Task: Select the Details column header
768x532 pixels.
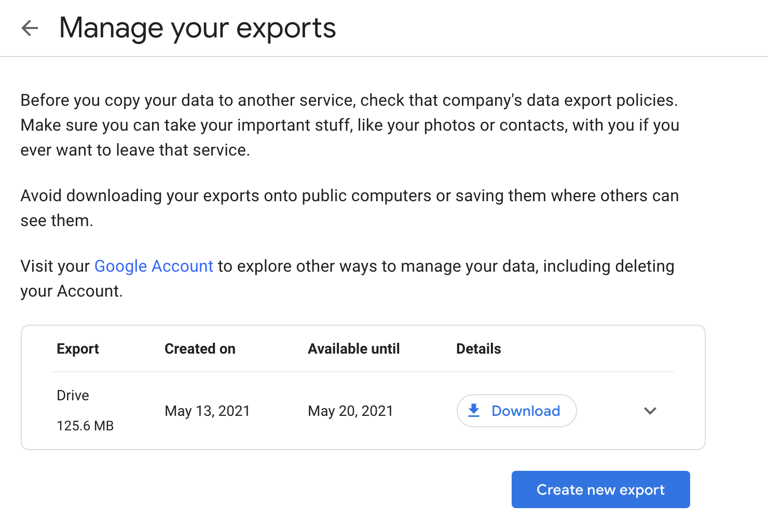Action: 478,349
